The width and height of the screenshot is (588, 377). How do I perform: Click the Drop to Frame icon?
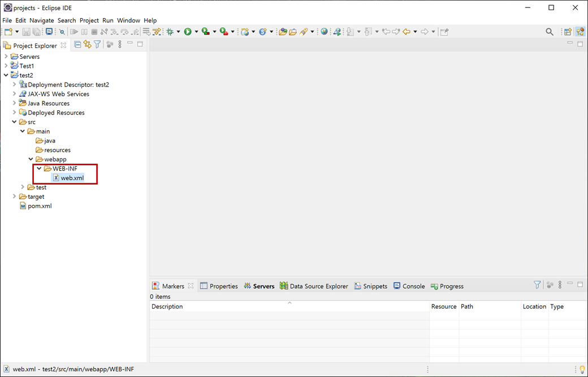click(146, 32)
